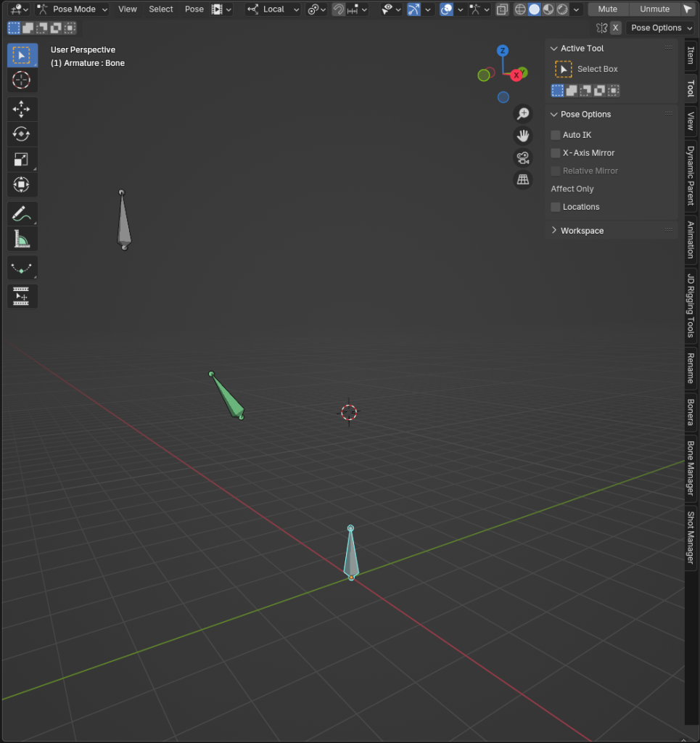Select the Breakdowner pose tool
This screenshot has width=700, height=743.
point(22,268)
